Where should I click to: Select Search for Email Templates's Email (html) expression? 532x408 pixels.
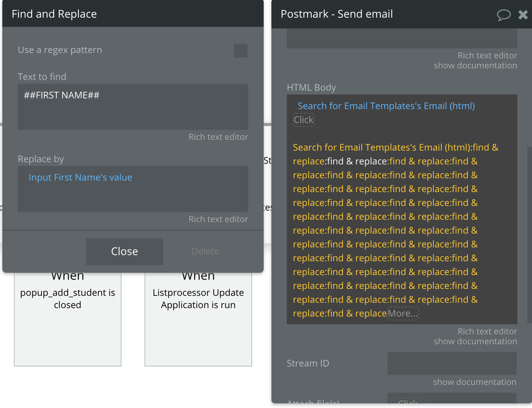pyautogui.click(x=386, y=106)
